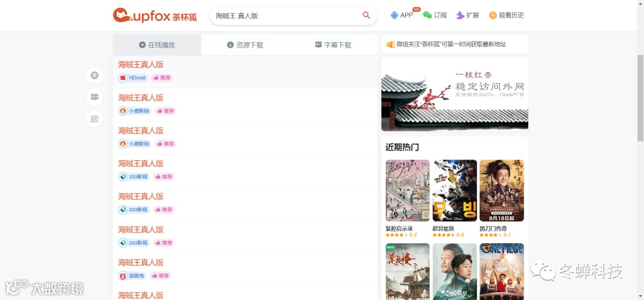This screenshot has width=644, height=300.
Task: Click the megaphone icon in the notice bar
Action: [x=390, y=44]
